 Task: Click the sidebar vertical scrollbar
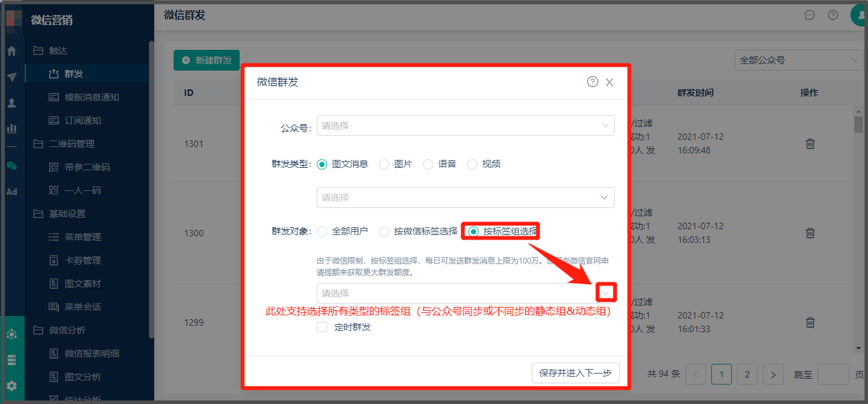(151, 190)
